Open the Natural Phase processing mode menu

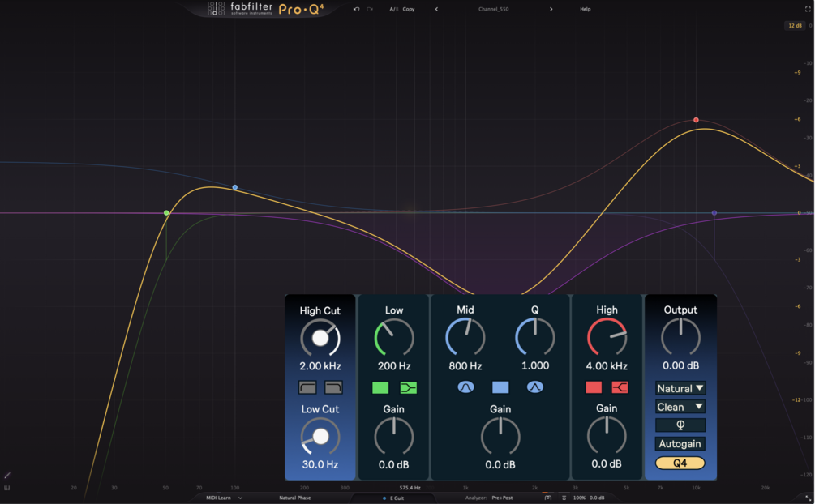(x=294, y=498)
